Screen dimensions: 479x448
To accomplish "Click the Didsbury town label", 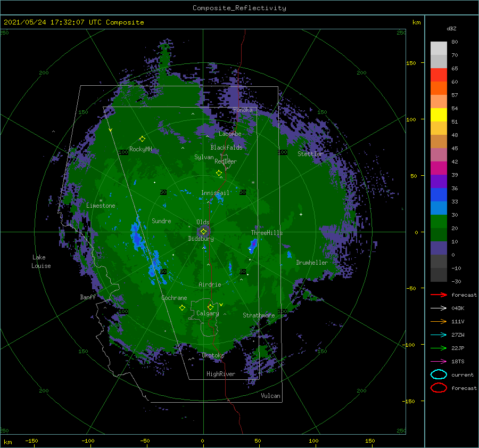I will click(x=201, y=239).
